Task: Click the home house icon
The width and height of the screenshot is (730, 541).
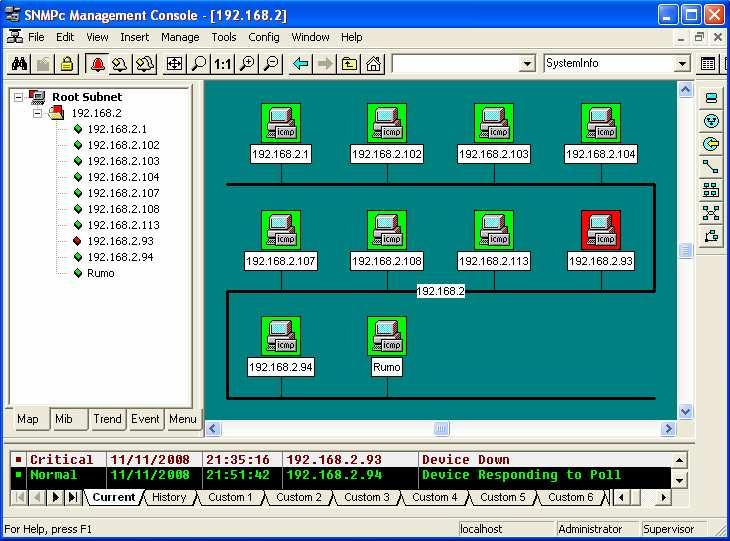Action: 373,64
